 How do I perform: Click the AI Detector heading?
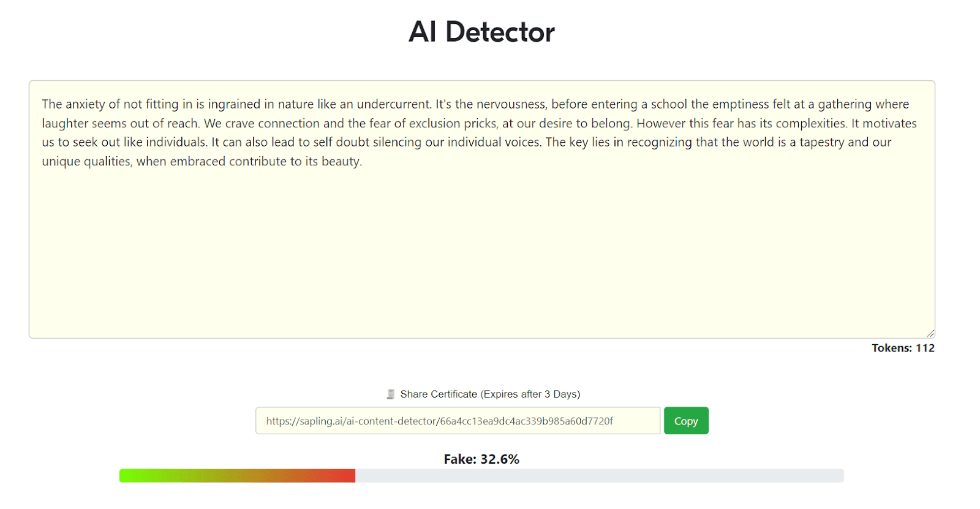point(481,32)
